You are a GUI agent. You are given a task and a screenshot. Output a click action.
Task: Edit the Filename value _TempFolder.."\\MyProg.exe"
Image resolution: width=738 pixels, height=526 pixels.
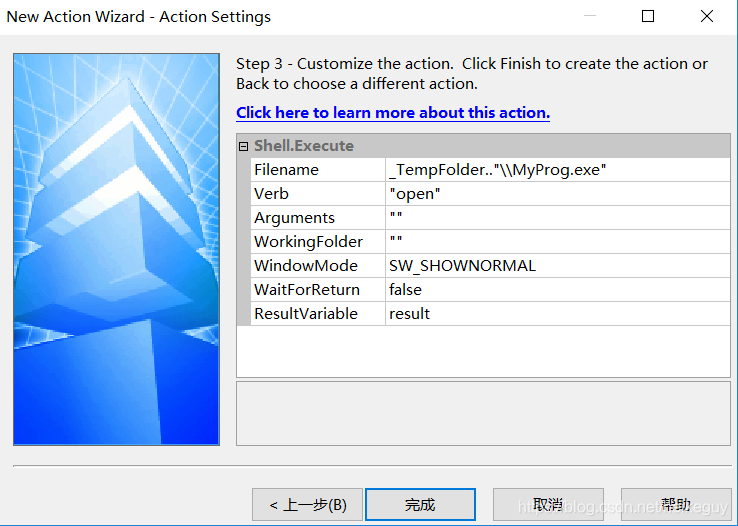558,170
